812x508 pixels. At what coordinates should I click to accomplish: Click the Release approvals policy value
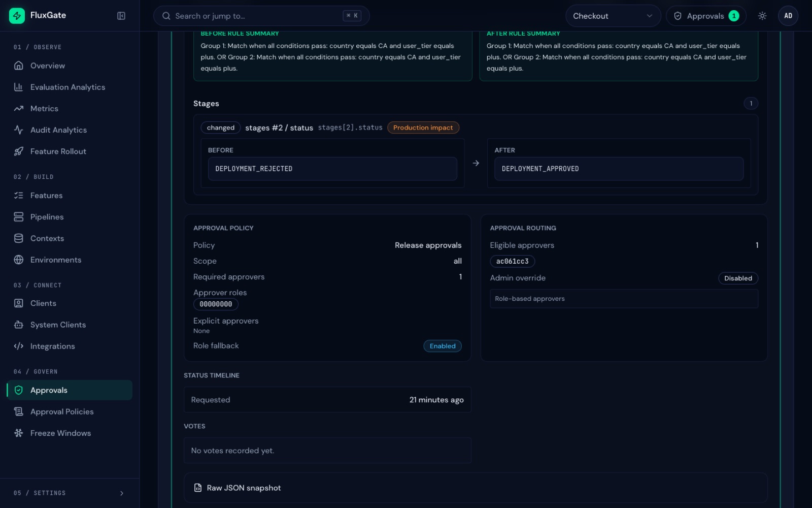[x=428, y=245]
